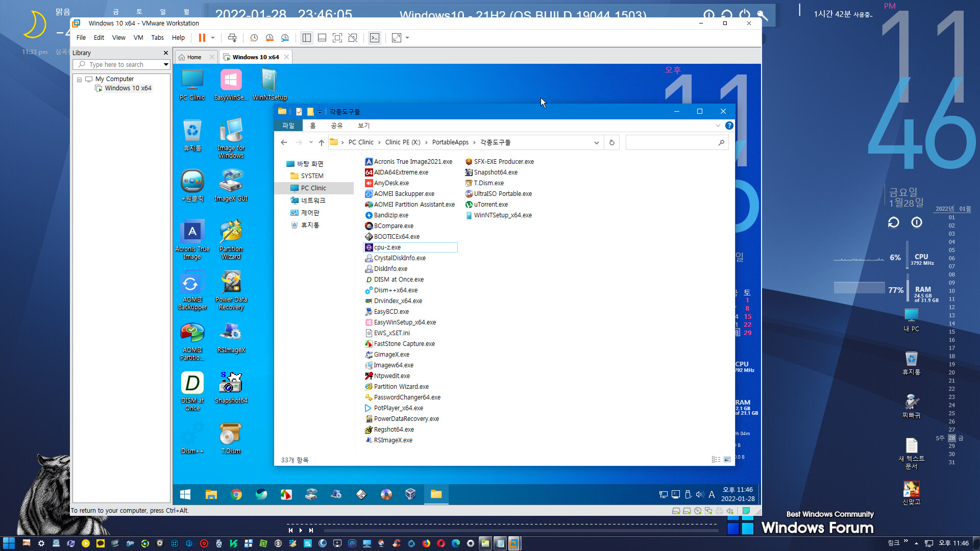
Task: Open the Explorer 파일 ribbon tab
Action: click(288, 126)
